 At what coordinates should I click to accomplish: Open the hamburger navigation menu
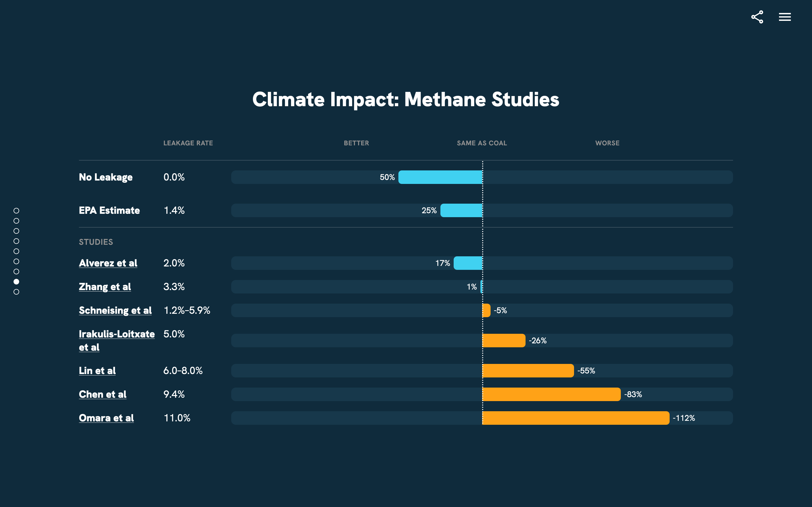tap(785, 16)
